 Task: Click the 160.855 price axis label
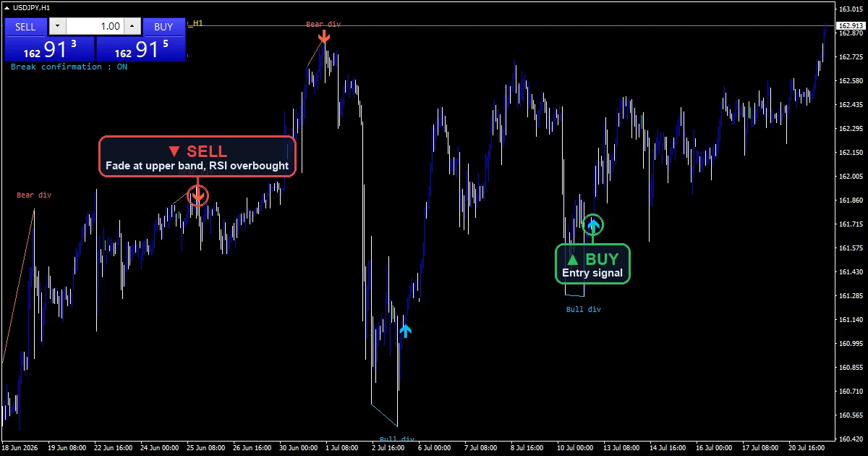tap(851, 368)
